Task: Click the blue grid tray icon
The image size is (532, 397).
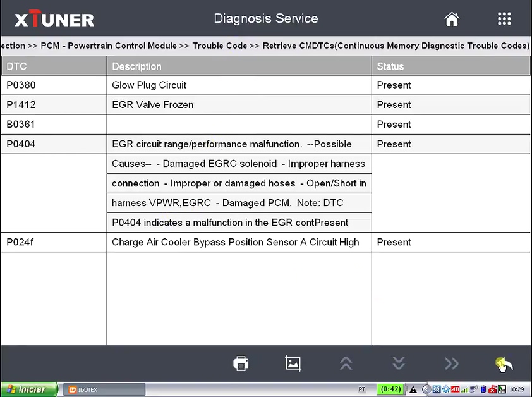Action: coord(437,389)
